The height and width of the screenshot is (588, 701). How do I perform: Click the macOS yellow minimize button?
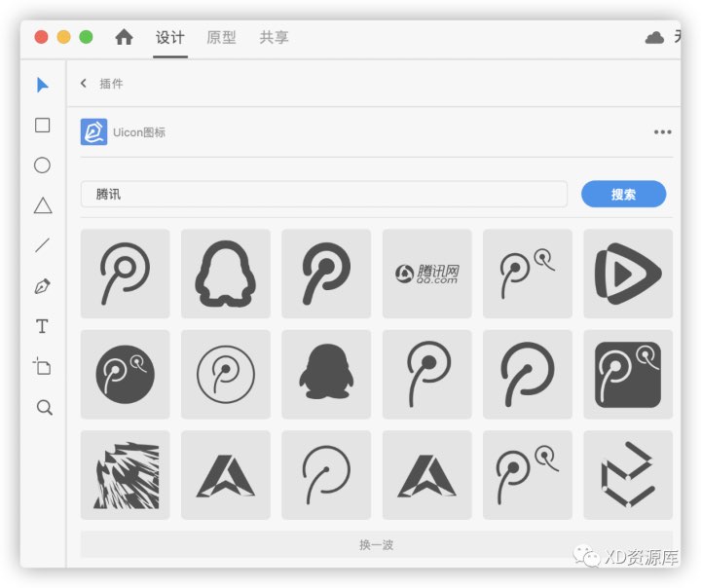point(64,37)
